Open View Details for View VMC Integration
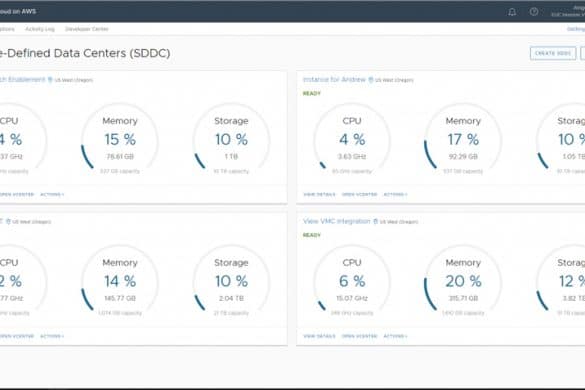 [x=319, y=336]
